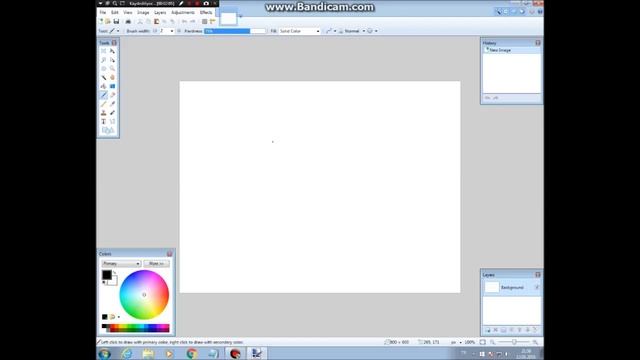Click the black primary color swatch

click(x=107, y=275)
